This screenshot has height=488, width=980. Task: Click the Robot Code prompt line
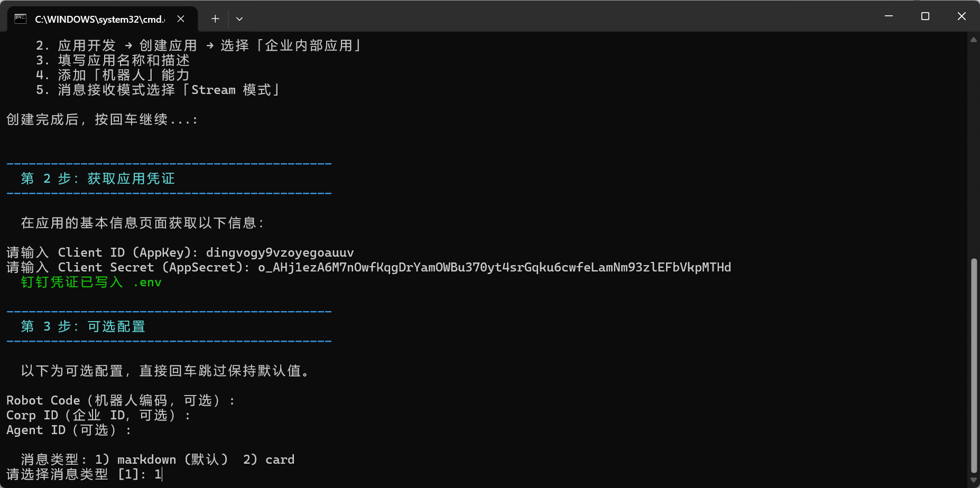pyautogui.click(x=121, y=400)
